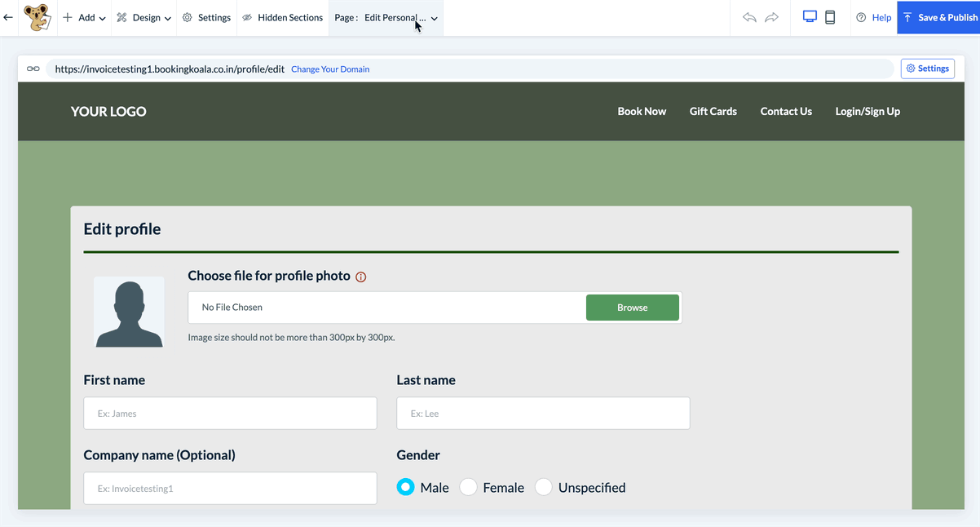Click Change Your Domain link
This screenshot has height=527, width=980.
(x=330, y=69)
